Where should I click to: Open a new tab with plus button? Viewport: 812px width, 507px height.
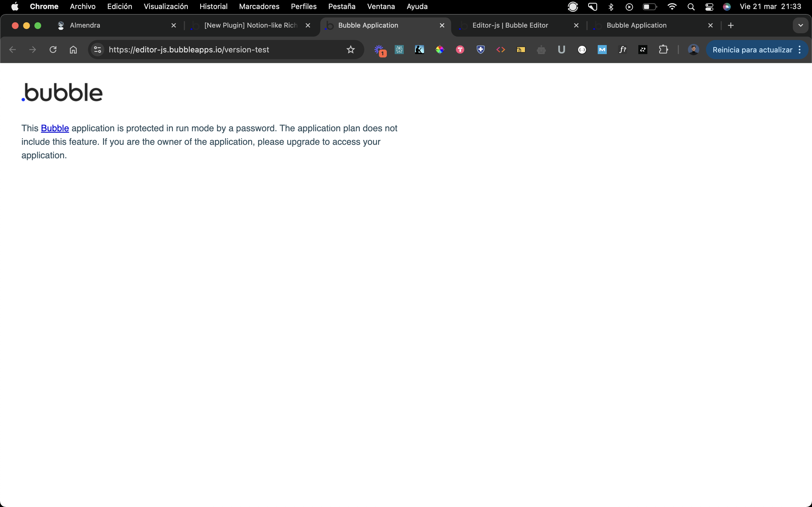(731, 25)
